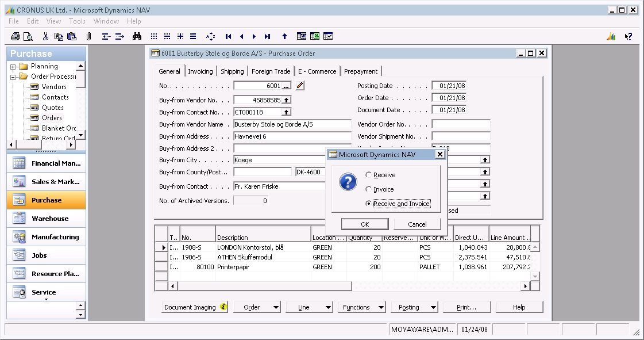This screenshot has width=644, height=340.
Task: Collapse the Order Processing tree folder
Action: pos(13,77)
